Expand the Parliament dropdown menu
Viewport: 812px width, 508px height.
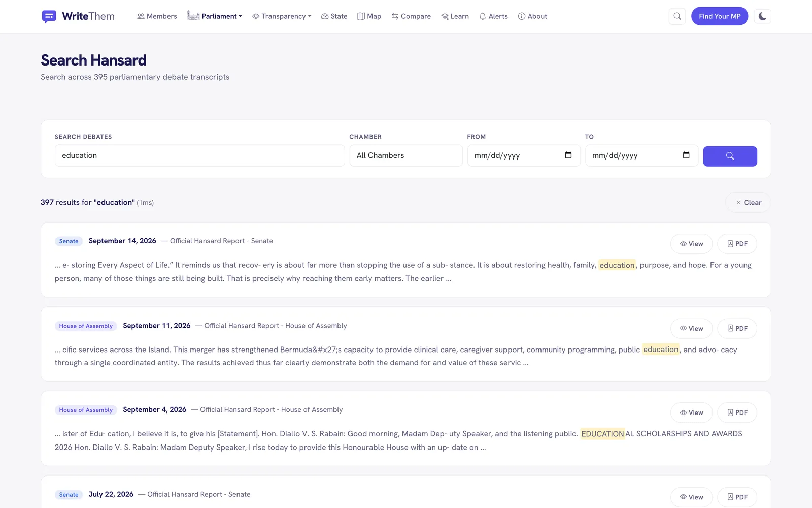pyautogui.click(x=215, y=16)
